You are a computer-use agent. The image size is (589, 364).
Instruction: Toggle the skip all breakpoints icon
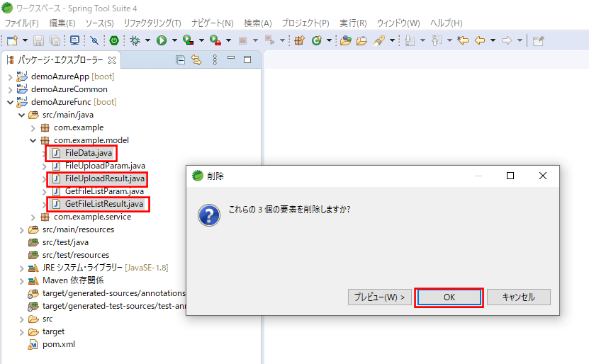click(95, 40)
